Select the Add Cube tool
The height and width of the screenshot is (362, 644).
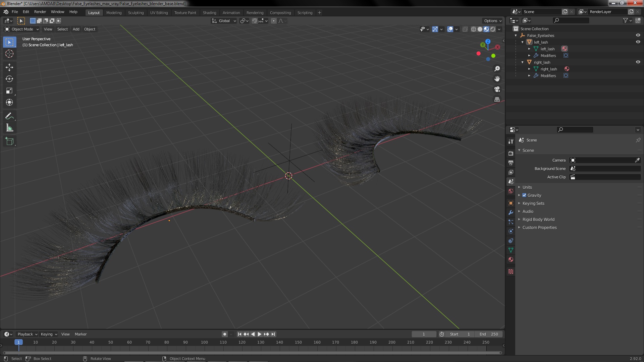click(9, 141)
